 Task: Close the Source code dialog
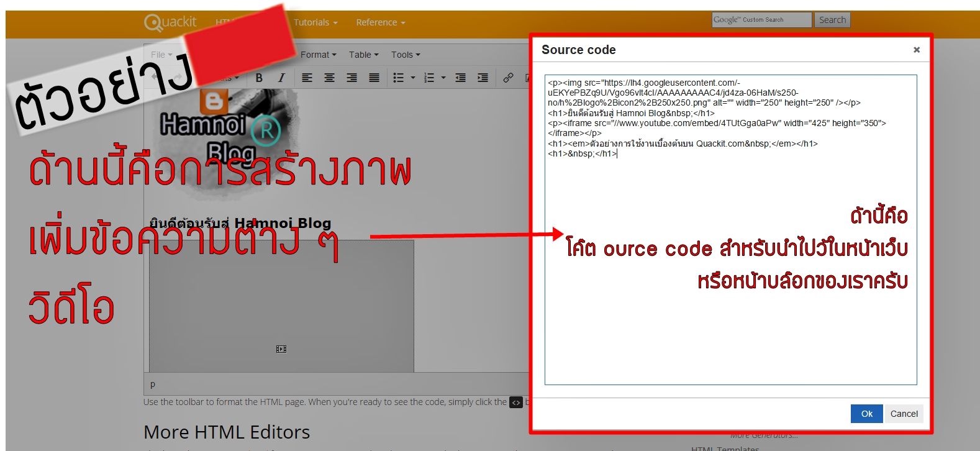click(x=917, y=50)
